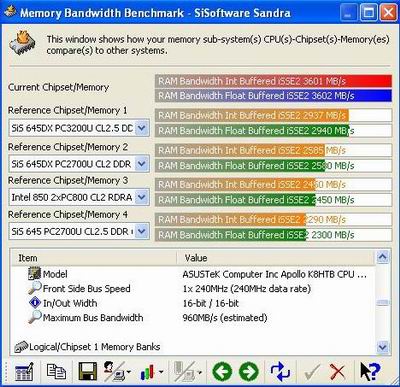Select the In/Out Width row label
The width and height of the screenshot is (400, 387).
point(70,303)
